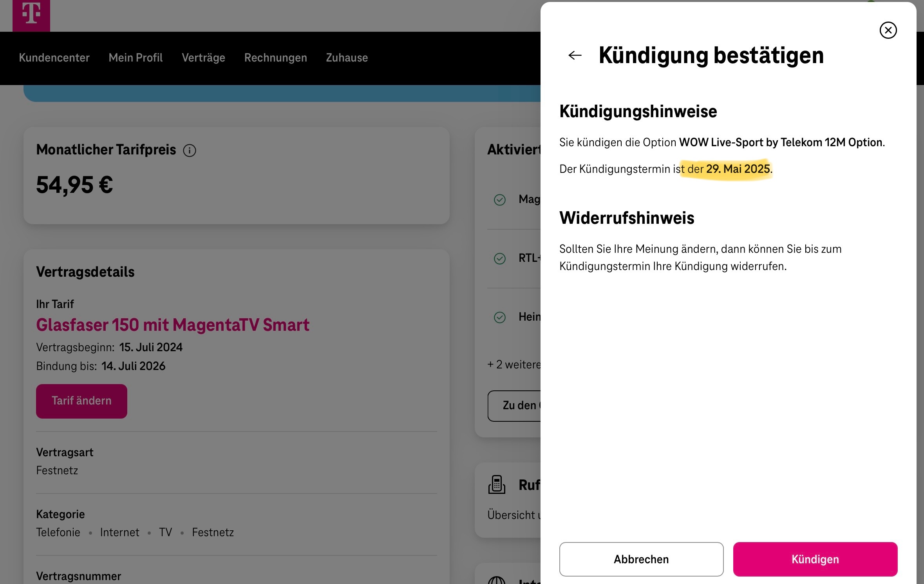Open the Kundencenter menu item
Image resolution: width=924 pixels, height=584 pixels.
tap(54, 58)
